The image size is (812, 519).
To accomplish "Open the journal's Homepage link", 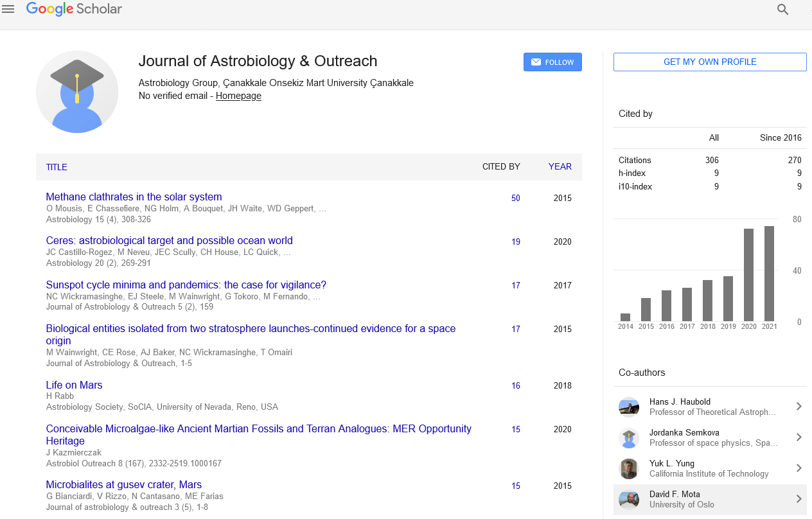I will pos(238,95).
